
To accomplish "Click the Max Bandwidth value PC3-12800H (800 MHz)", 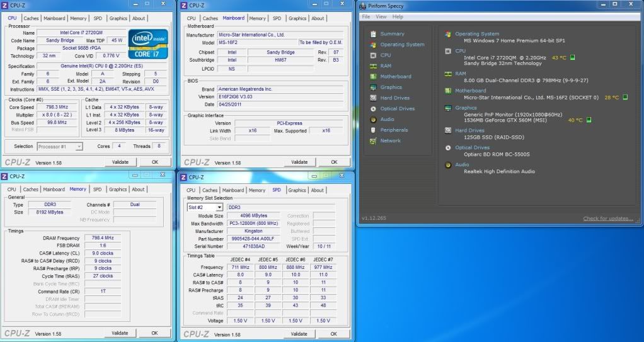I will point(253,224).
